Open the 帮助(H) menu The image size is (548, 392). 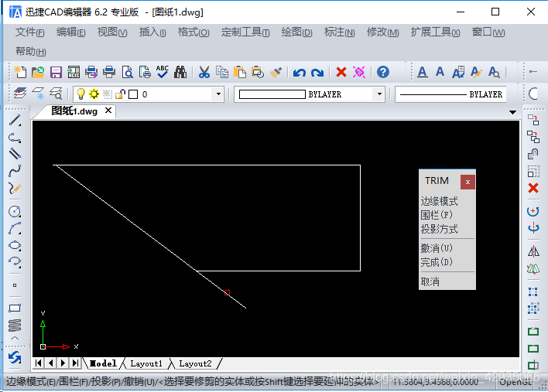30,51
